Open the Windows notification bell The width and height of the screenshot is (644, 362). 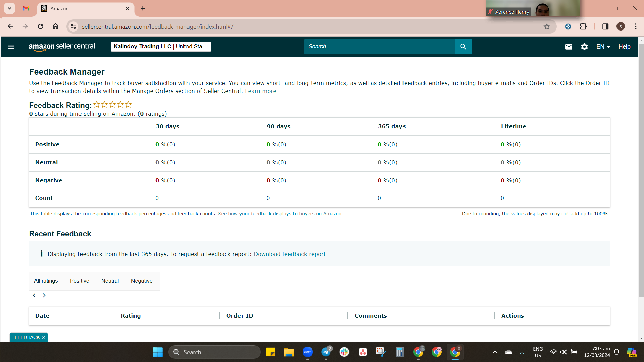point(616,352)
